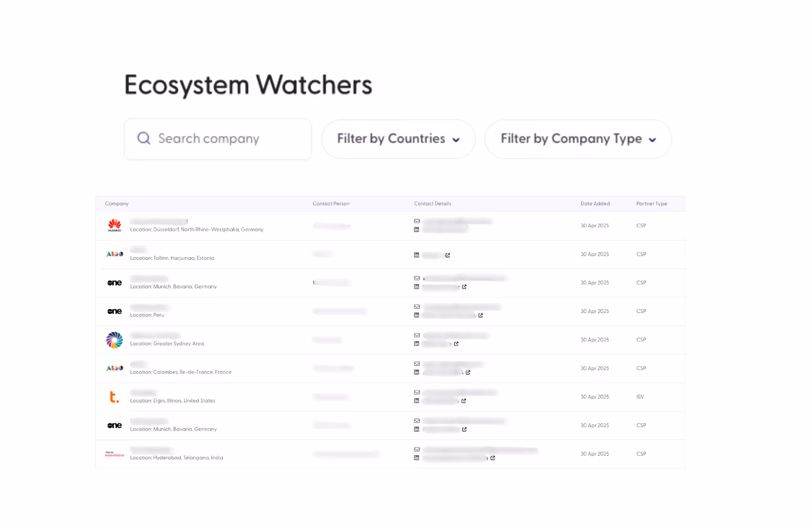Viewport: 812px width, 525px height.
Task: Click the 30 Apr 2025 date in the Peru row
Action: [595, 311]
